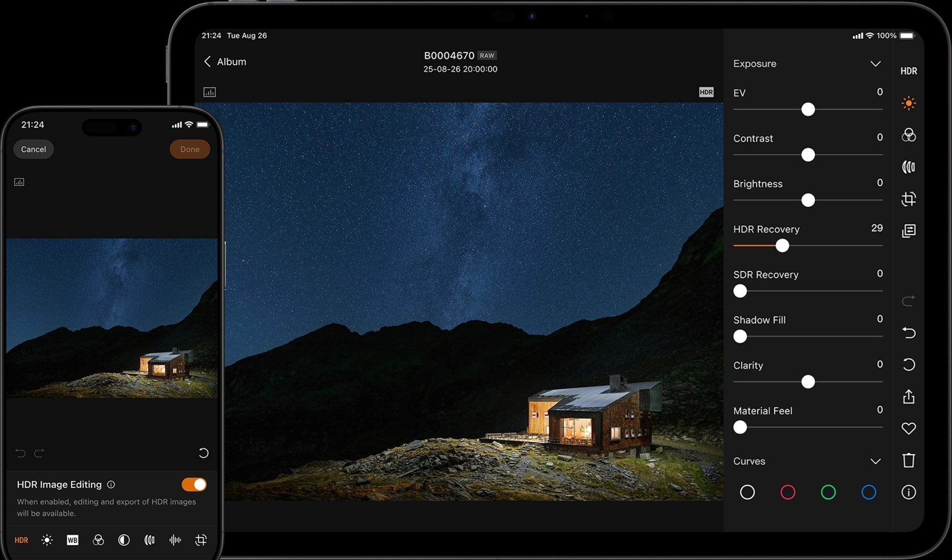Delete the image using trash icon
The width and height of the screenshot is (952, 560).
pos(908,460)
